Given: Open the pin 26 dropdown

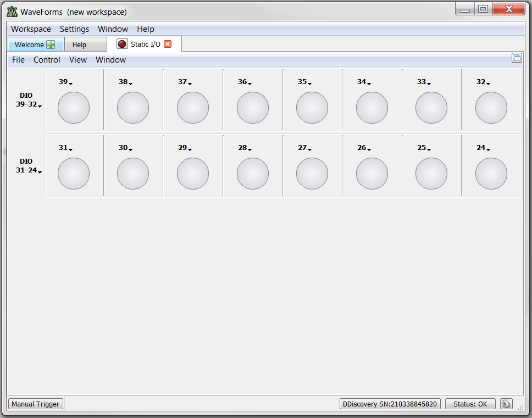Looking at the screenshot, I should (x=364, y=148).
